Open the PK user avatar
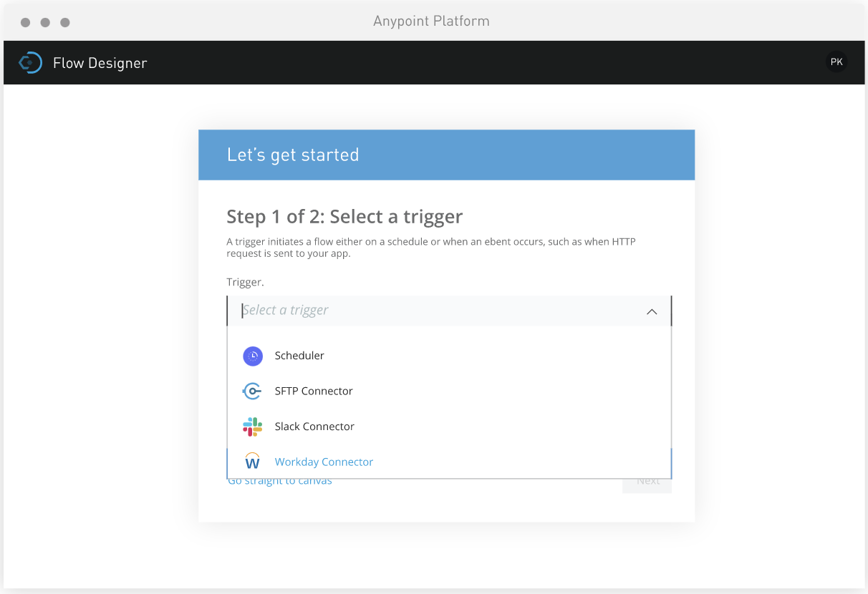This screenshot has height=594, width=868. point(836,62)
